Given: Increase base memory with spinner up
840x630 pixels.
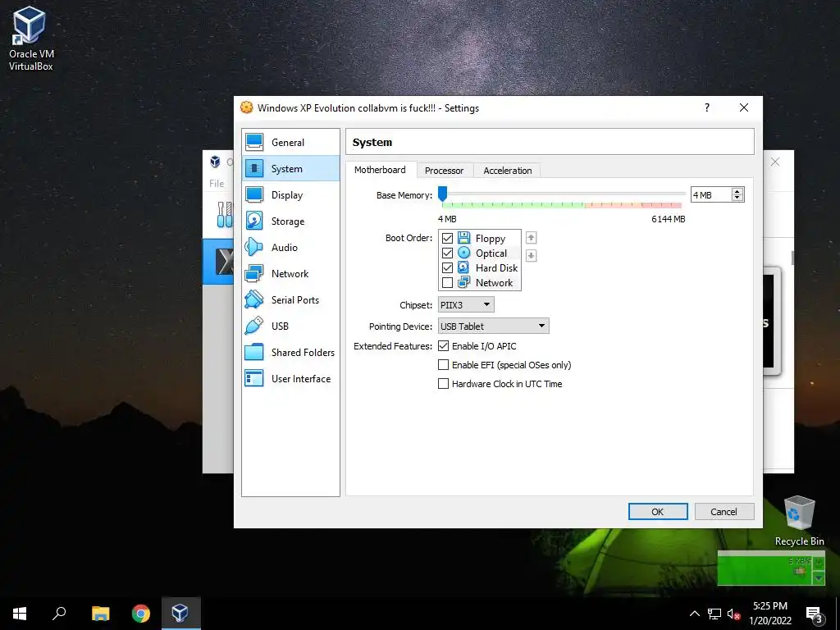Looking at the screenshot, I should [x=737, y=191].
